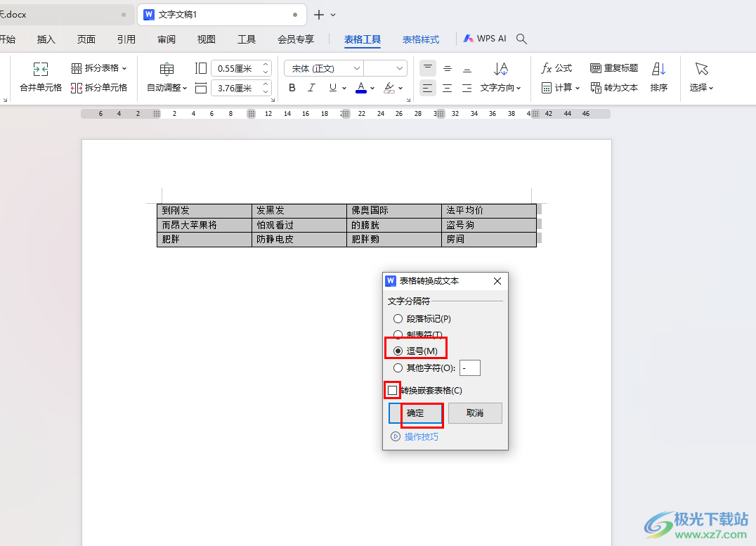Open the 插入 menu tab
Screen dimensions: 756x546
46,39
